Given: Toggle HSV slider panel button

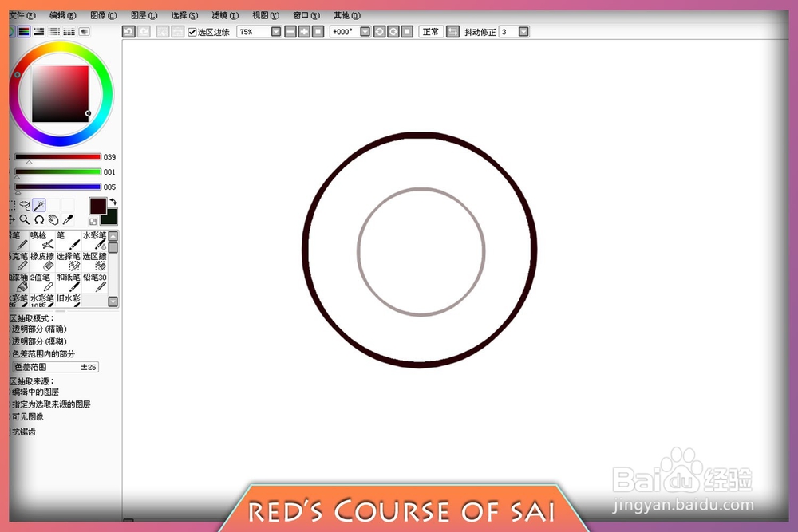Looking at the screenshot, I should pos(38,32).
